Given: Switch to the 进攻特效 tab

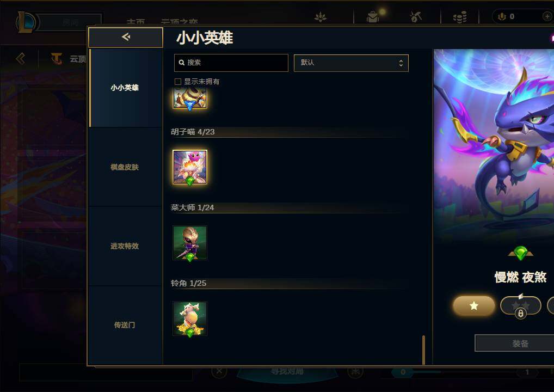Looking at the screenshot, I should pyautogui.click(x=125, y=246).
